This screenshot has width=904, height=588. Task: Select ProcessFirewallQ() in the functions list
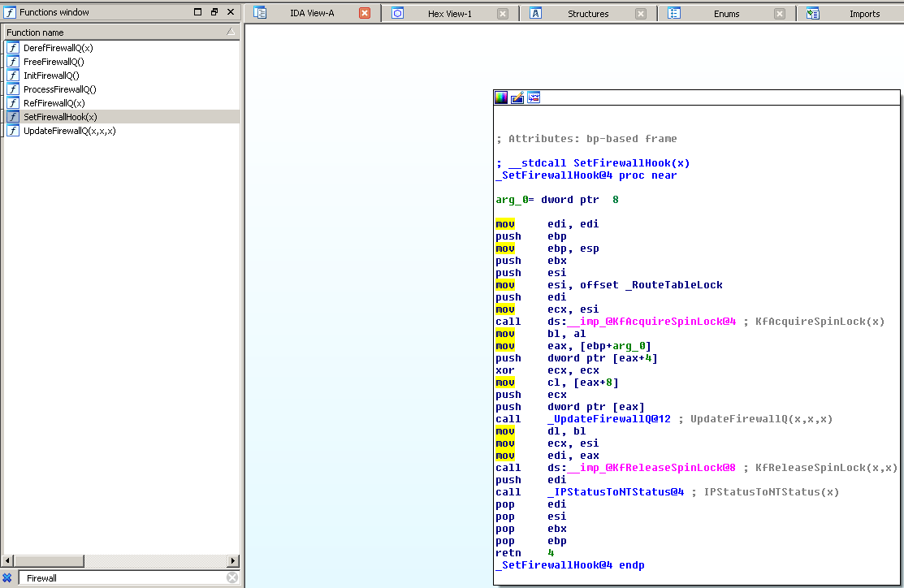60,89
